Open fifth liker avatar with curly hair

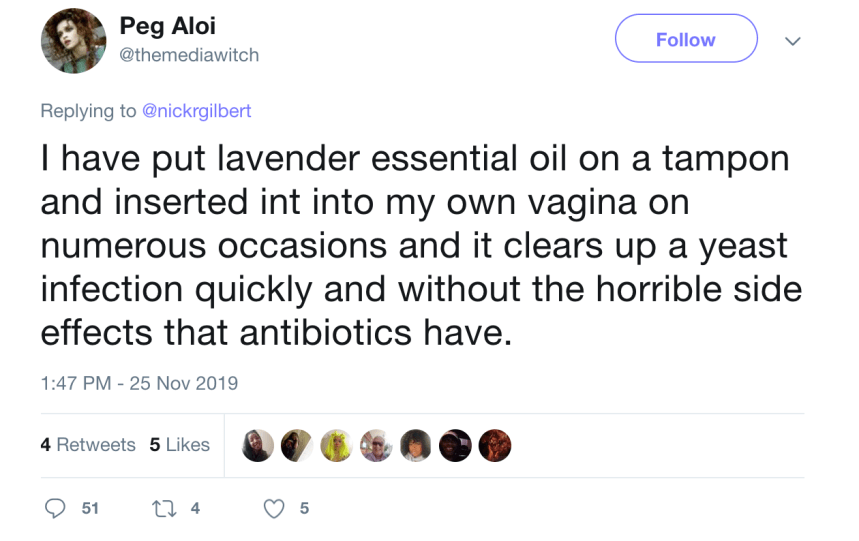416,446
